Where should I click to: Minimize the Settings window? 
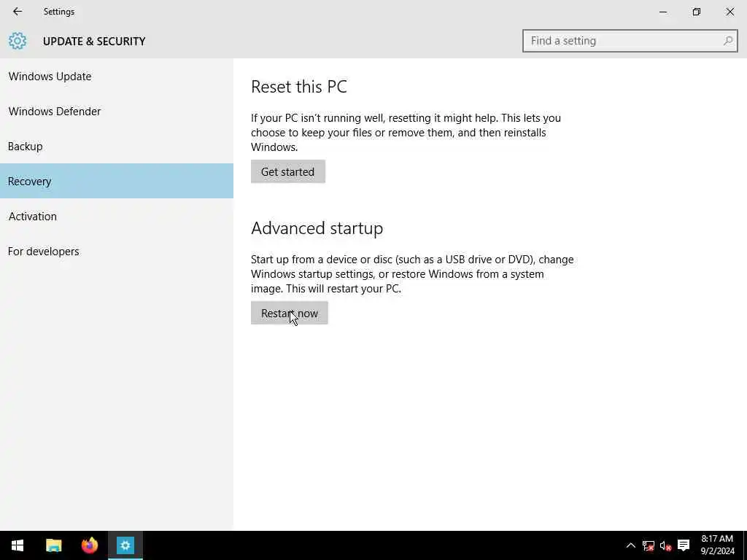pos(662,12)
